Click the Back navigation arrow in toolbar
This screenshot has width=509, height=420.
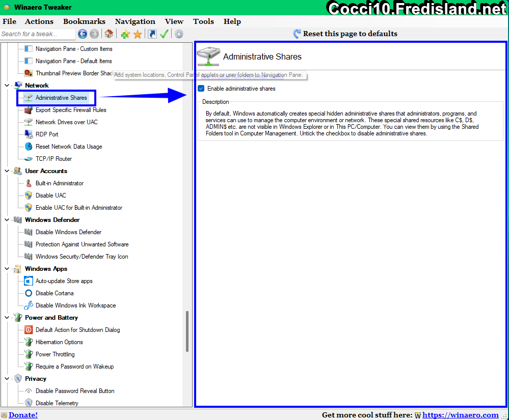click(x=83, y=34)
